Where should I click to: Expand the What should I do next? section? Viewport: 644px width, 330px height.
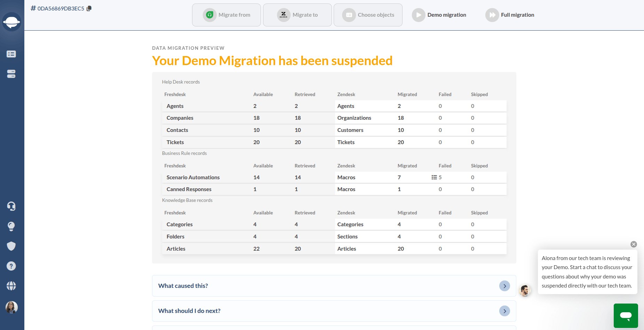pyautogui.click(x=504, y=311)
